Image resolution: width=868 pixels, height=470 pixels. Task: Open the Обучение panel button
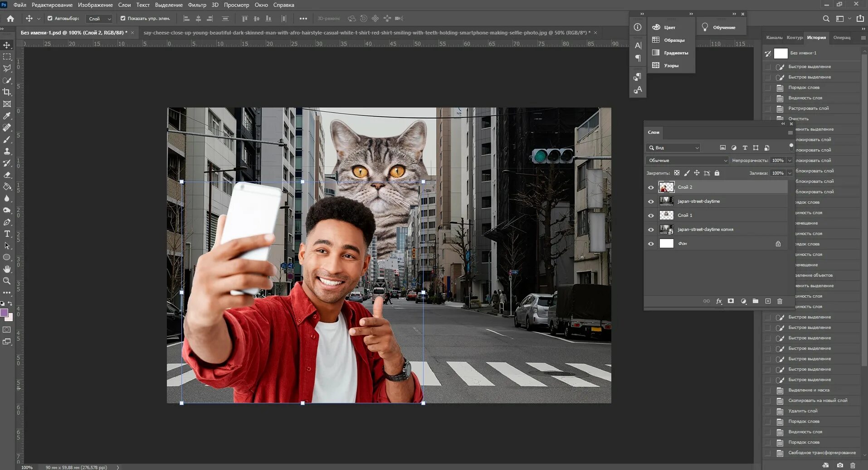click(719, 27)
